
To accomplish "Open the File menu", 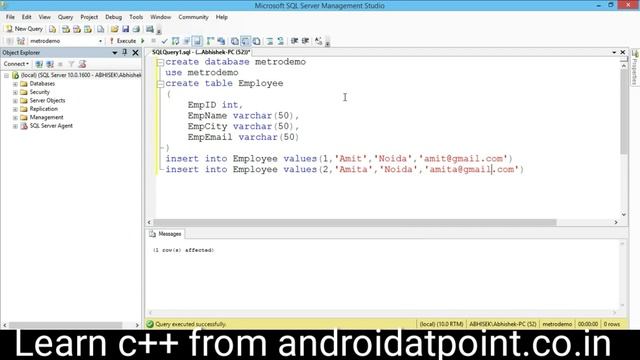I will pyautogui.click(x=10, y=17).
